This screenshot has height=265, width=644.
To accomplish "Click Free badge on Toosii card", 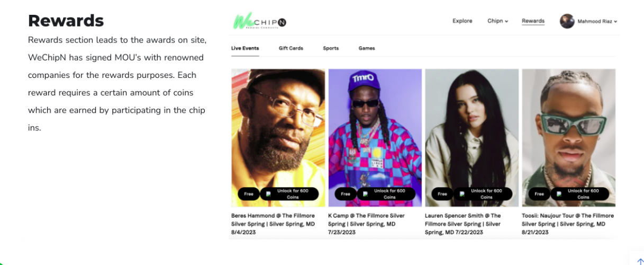I will tap(539, 194).
